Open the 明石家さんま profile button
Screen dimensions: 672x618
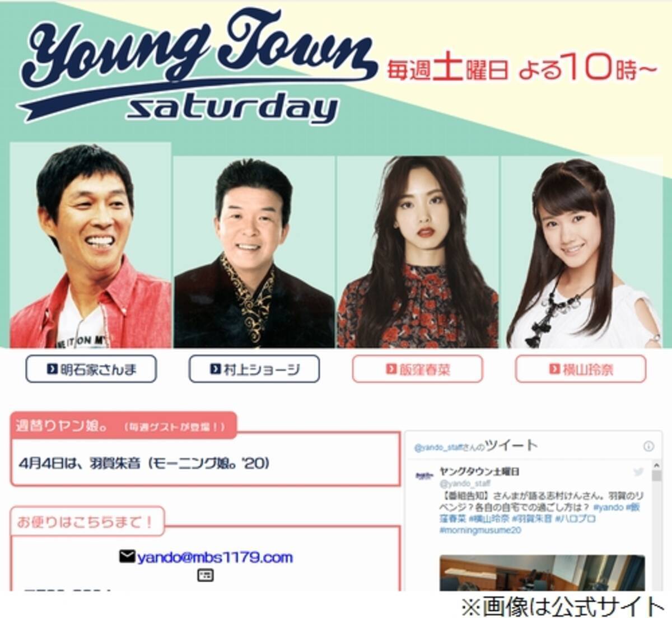(x=91, y=369)
